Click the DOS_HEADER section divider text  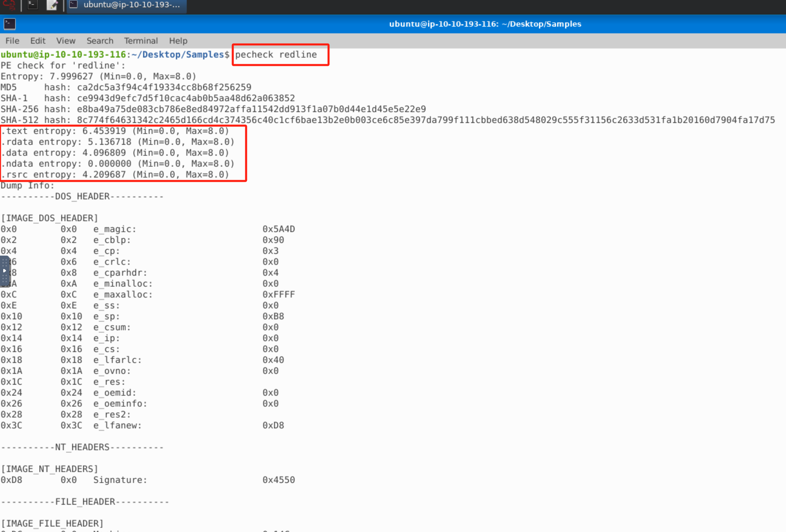coord(82,196)
